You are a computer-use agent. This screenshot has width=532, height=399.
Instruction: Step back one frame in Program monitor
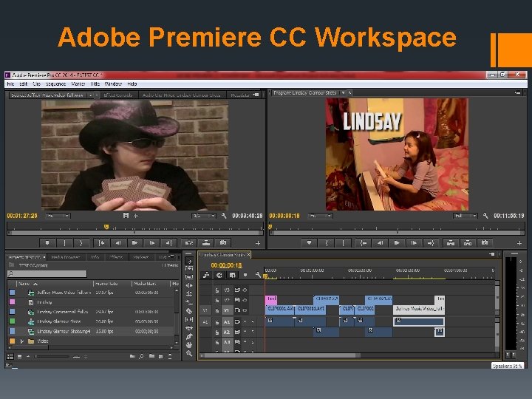pyautogui.click(x=380, y=242)
